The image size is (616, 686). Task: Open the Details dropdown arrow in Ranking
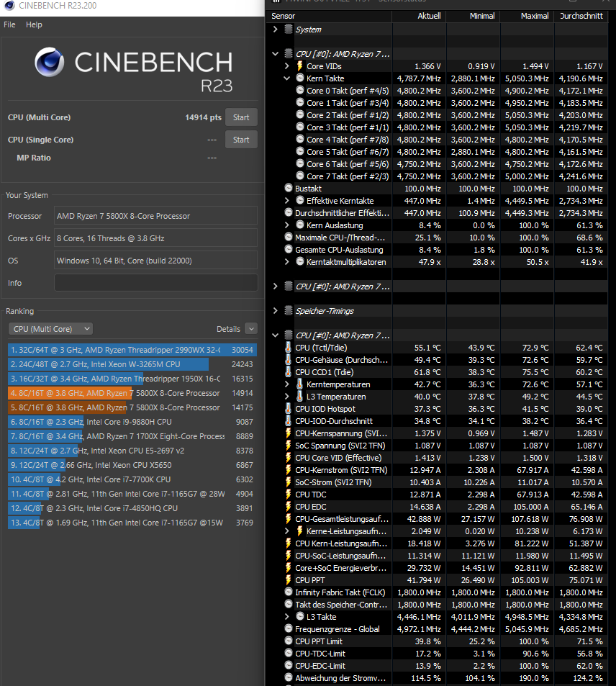pos(251,328)
